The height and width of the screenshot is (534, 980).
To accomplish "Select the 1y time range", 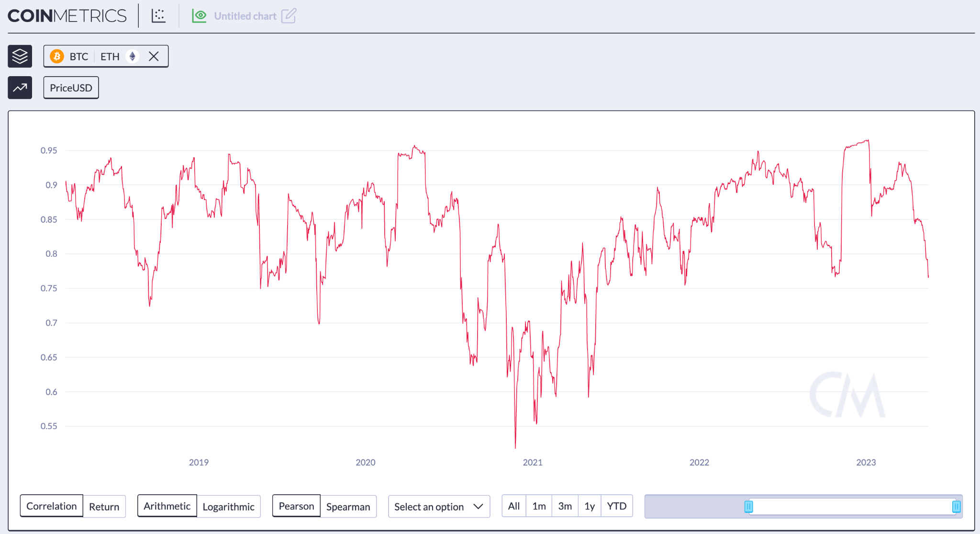I will coord(590,506).
